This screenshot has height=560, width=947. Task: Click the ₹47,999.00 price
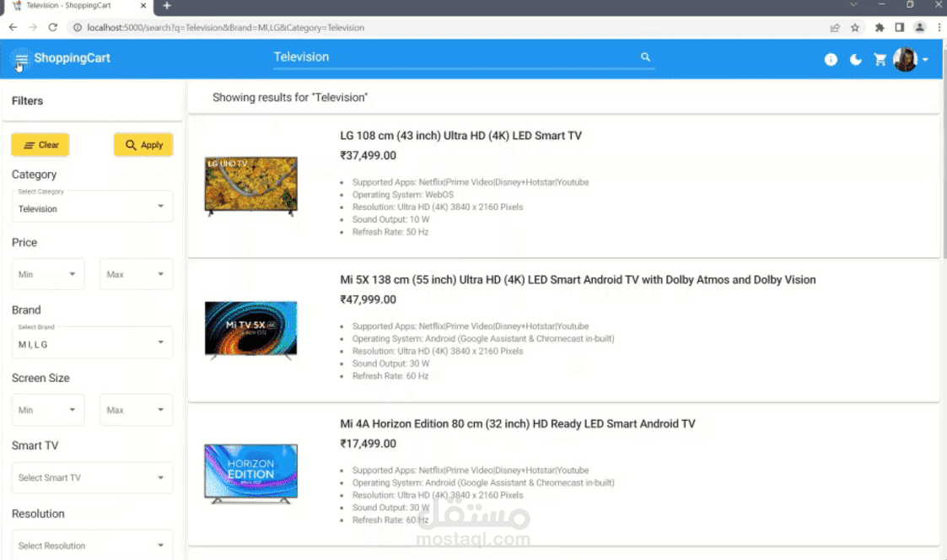click(x=368, y=299)
